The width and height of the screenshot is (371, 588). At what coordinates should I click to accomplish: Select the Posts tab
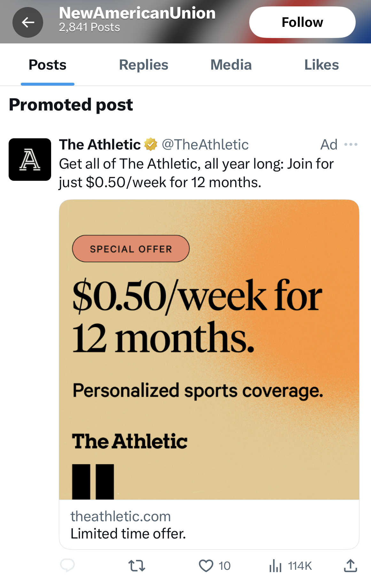(47, 65)
